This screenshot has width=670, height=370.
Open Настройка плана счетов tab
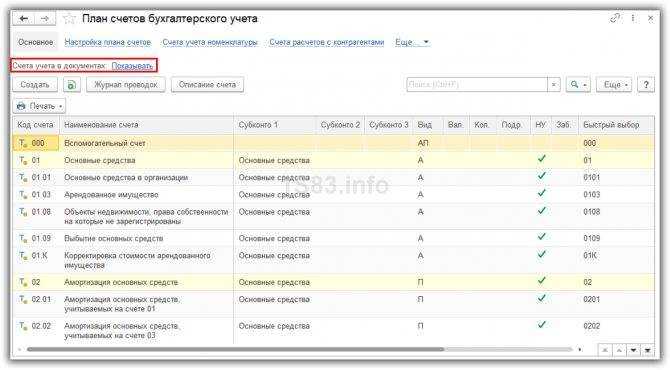108,42
